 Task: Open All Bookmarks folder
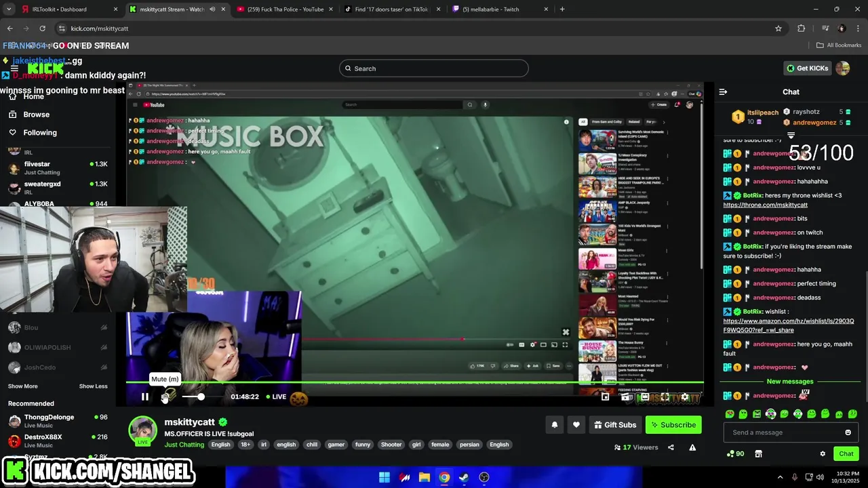tap(839, 45)
